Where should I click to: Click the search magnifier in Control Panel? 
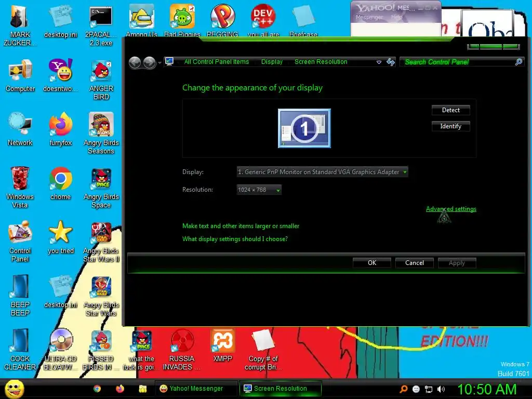519,62
